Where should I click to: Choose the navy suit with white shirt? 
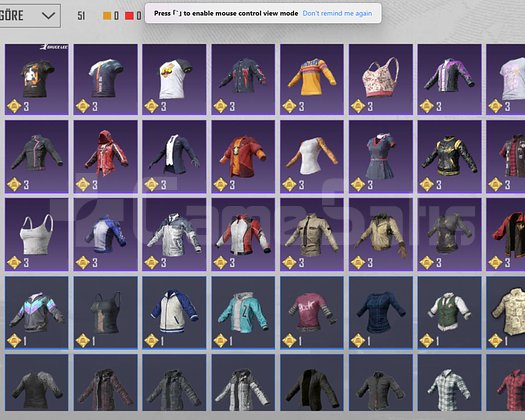[x=174, y=157]
